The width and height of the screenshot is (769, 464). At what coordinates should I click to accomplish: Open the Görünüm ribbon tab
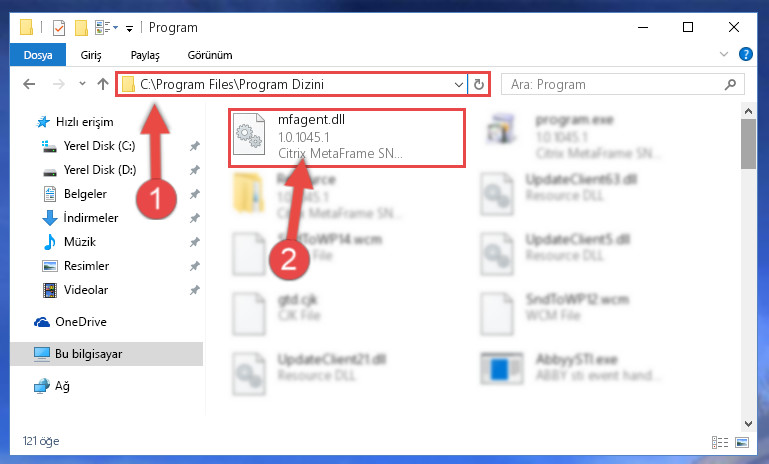point(210,55)
